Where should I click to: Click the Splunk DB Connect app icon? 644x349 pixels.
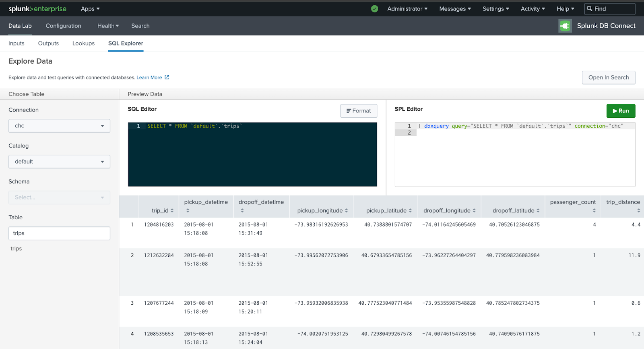(565, 26)
